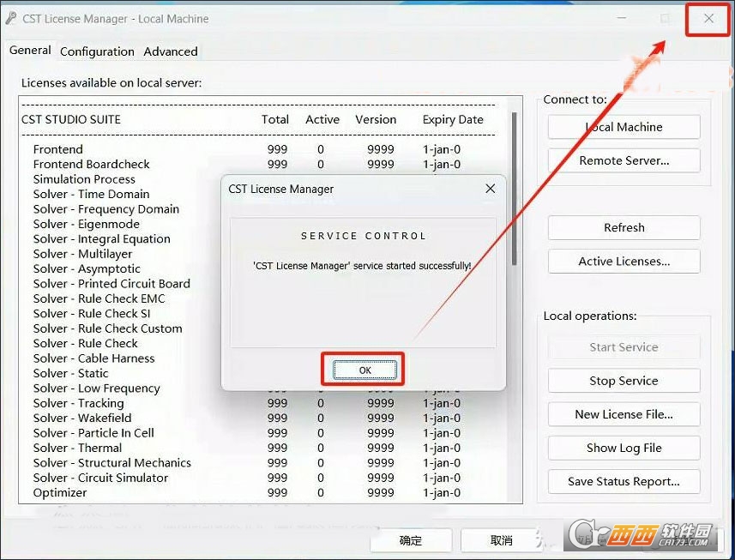
Task: Connect to Local Machine
Action: point(624,127)
